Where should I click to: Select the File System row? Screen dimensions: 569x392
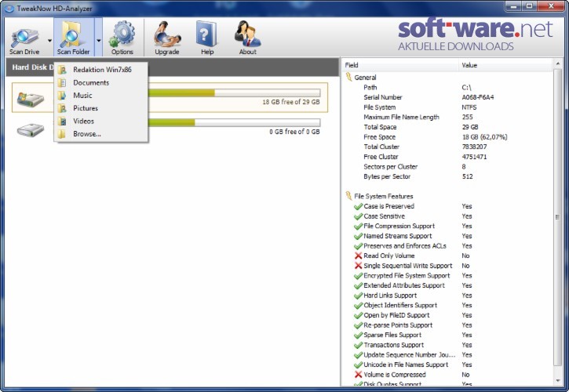point(447,107)
